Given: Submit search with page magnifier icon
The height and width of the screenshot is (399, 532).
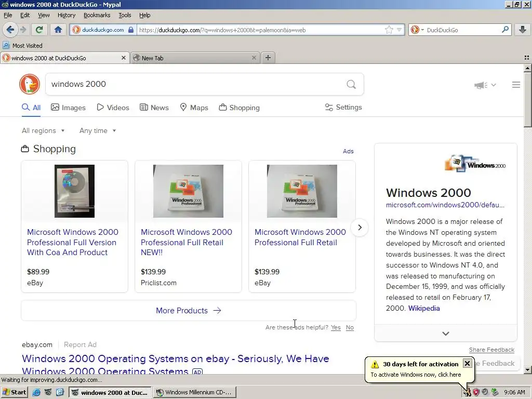Looking at the screenshot, I should [351, 84].
